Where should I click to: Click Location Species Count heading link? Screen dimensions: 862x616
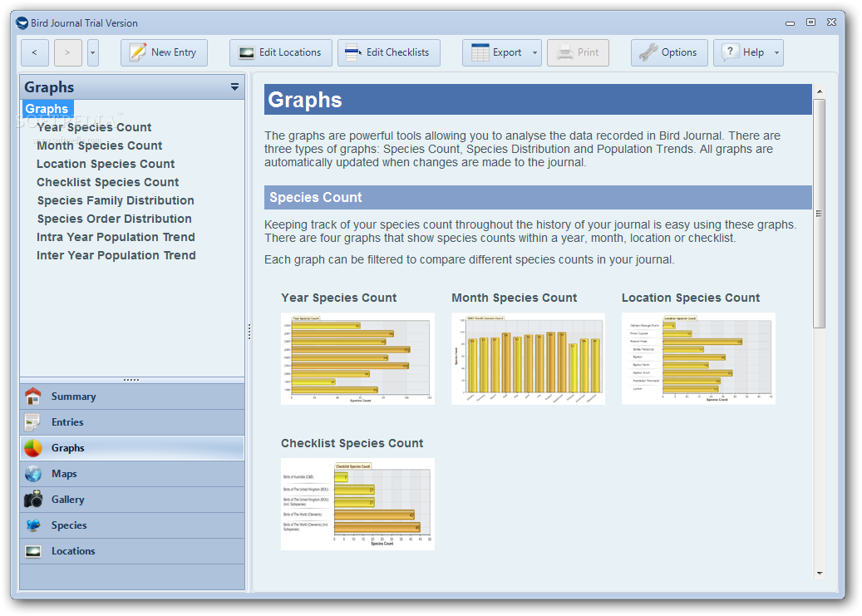(691, 298)
